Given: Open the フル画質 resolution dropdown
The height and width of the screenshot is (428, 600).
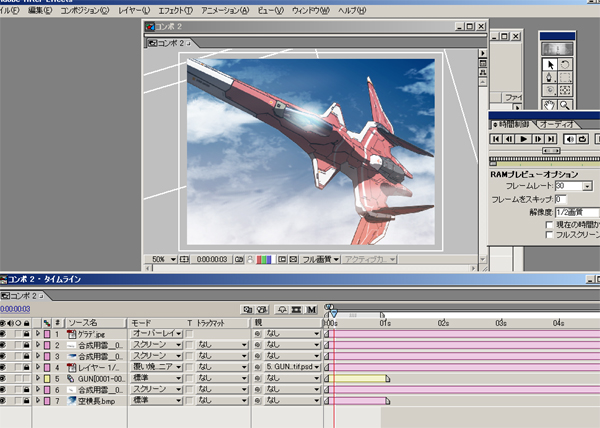Looking at the screenshot, I should [320, 259].
